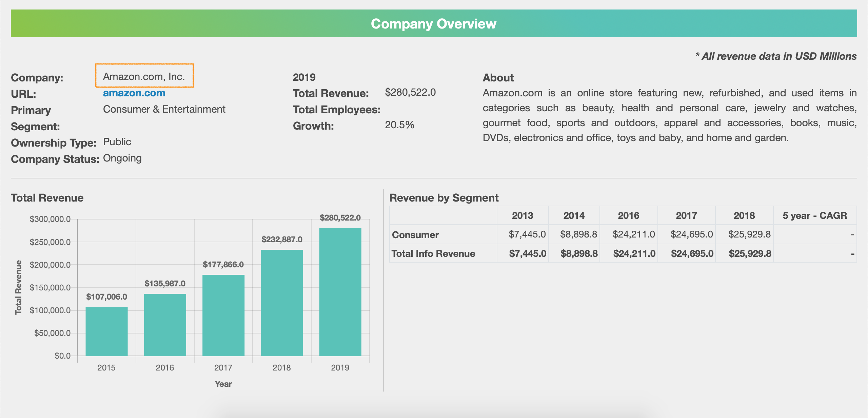Screen dimensions: 868x418
Task: Click the 20.5% Growth value
Action: tap(399, 125)
